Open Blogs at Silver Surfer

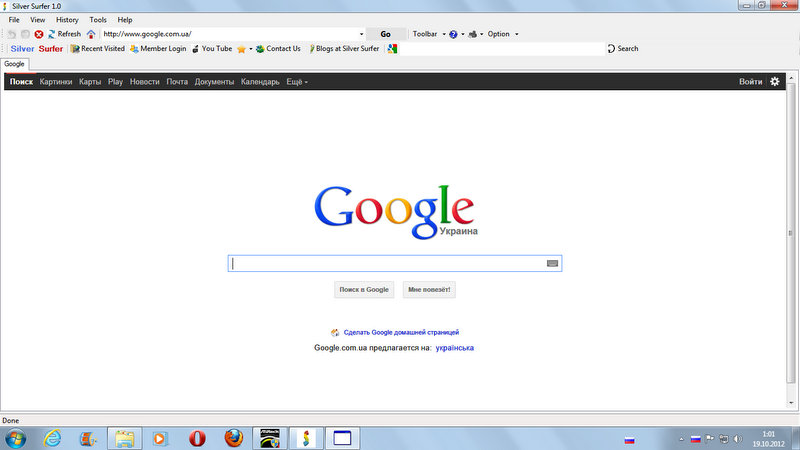coord(344,49)
